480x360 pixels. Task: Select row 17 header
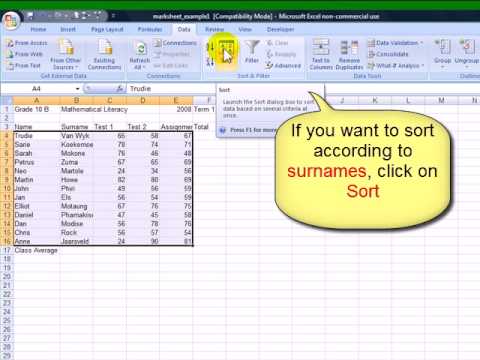(x=7, y=250)
